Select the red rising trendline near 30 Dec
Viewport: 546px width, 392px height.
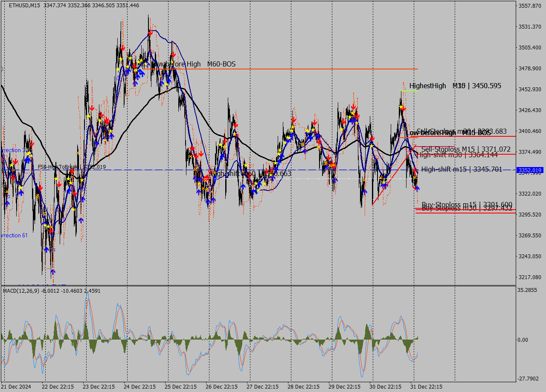click(x=393, y=176)
